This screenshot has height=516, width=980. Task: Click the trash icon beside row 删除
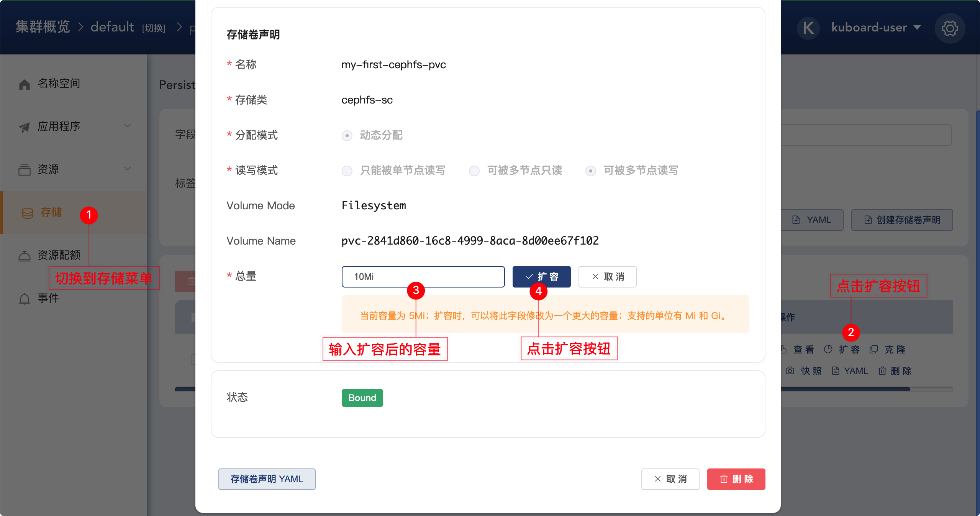[x=882, y=371]
